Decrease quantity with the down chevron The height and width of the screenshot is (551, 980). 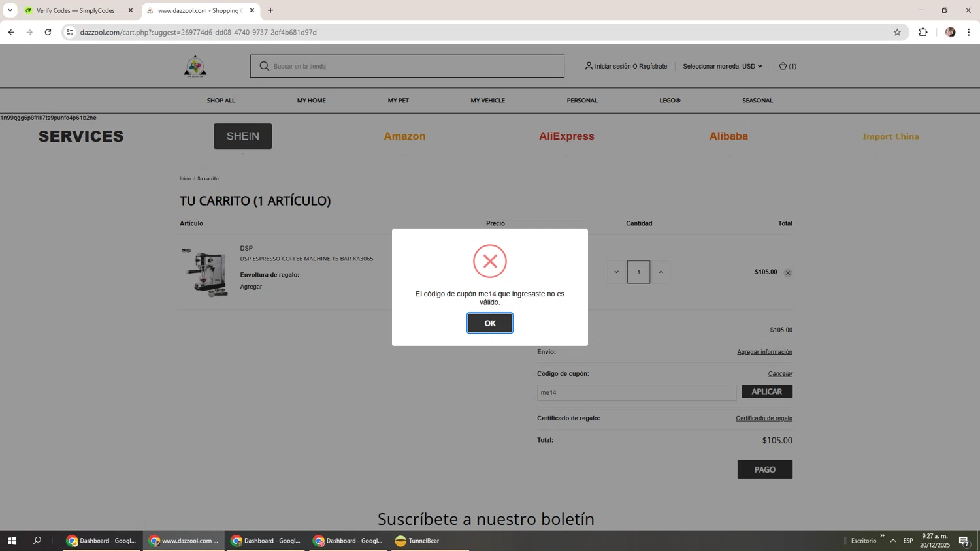click(616, 272)
